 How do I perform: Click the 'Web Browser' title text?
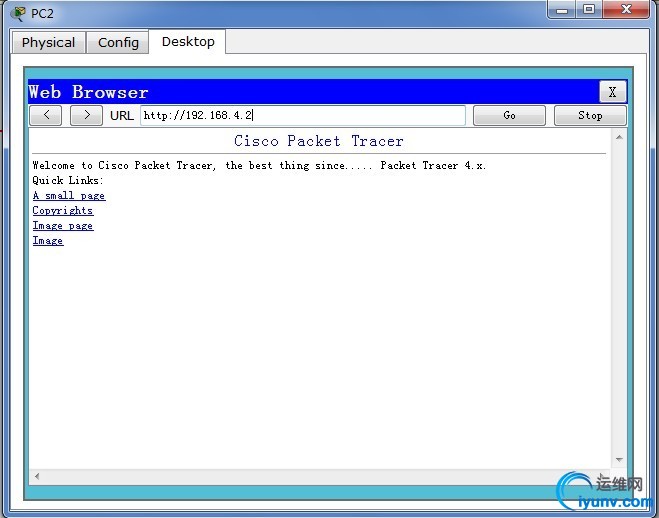tap(88, 92)
